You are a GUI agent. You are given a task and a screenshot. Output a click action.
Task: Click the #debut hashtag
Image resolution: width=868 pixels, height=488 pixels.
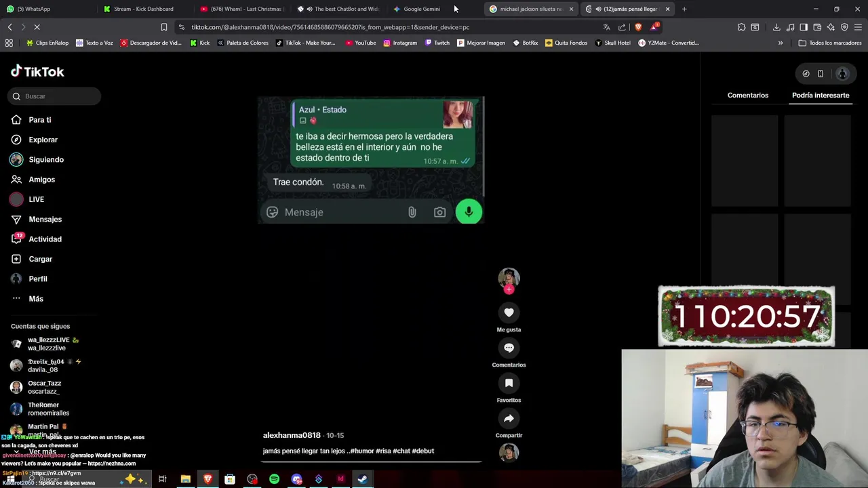click(423, 451)
